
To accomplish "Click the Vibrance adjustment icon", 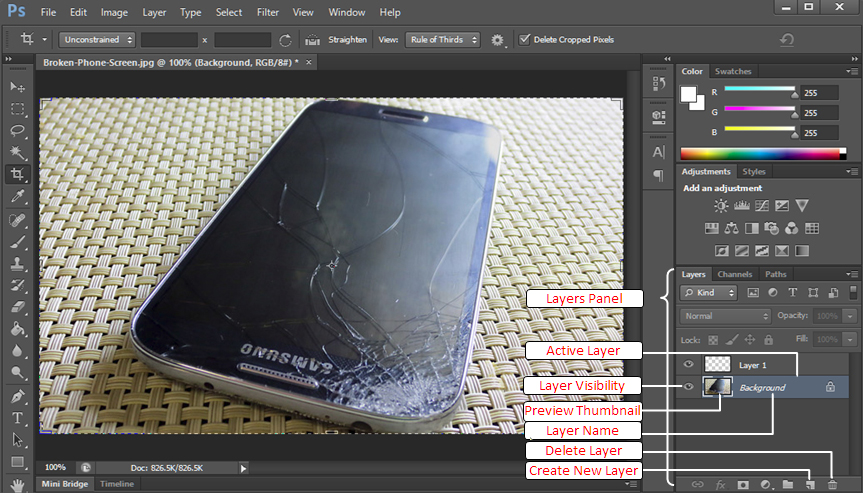I will 802,206.
